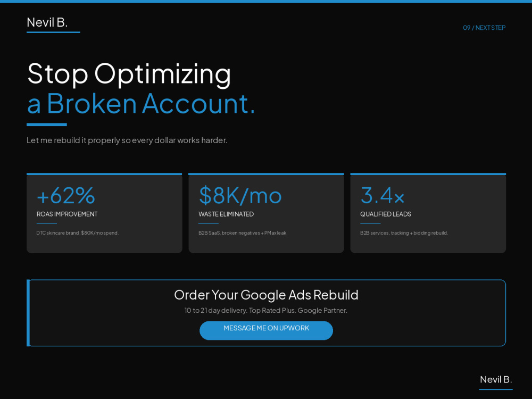
Task: Click 'Order Your Google Ads Rebuild' heading
Action: pyautogui.click(x=266, y=295)
